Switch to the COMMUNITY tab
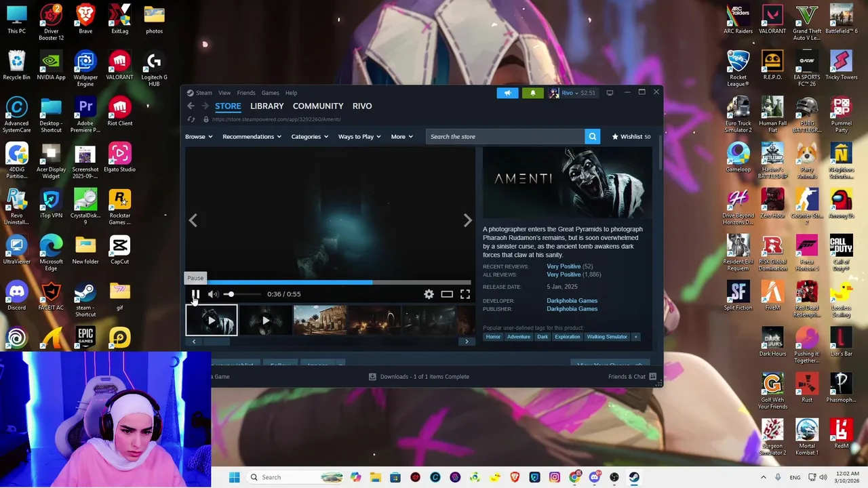Image resolution: width=868 pixels, height=488 pixels. click(x=318, y=106)
